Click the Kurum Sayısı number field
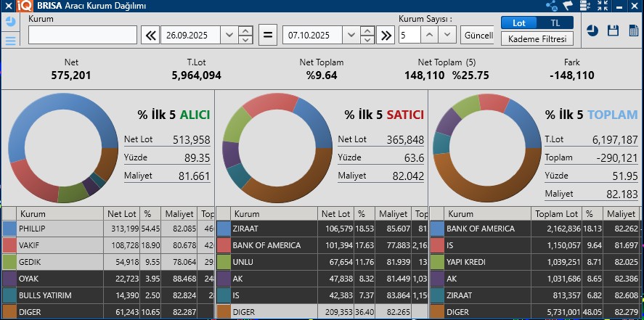 click(409, 36)
